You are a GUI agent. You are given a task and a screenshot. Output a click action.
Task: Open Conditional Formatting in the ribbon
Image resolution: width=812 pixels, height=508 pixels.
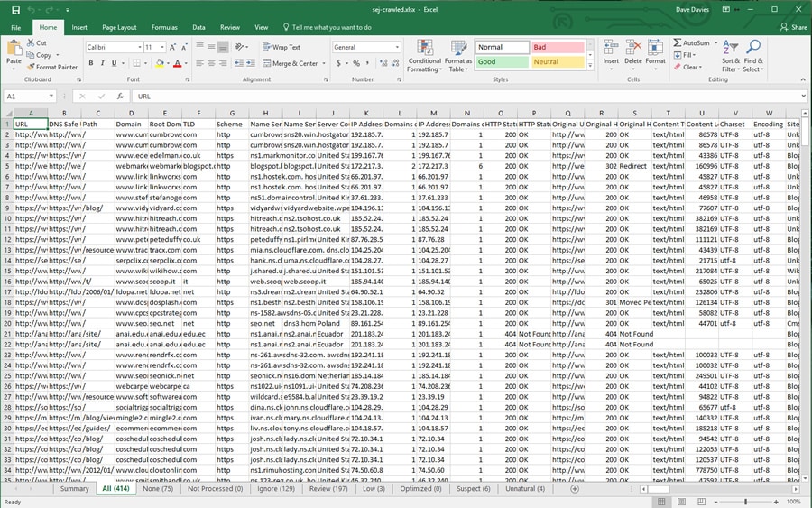point(424,56)
